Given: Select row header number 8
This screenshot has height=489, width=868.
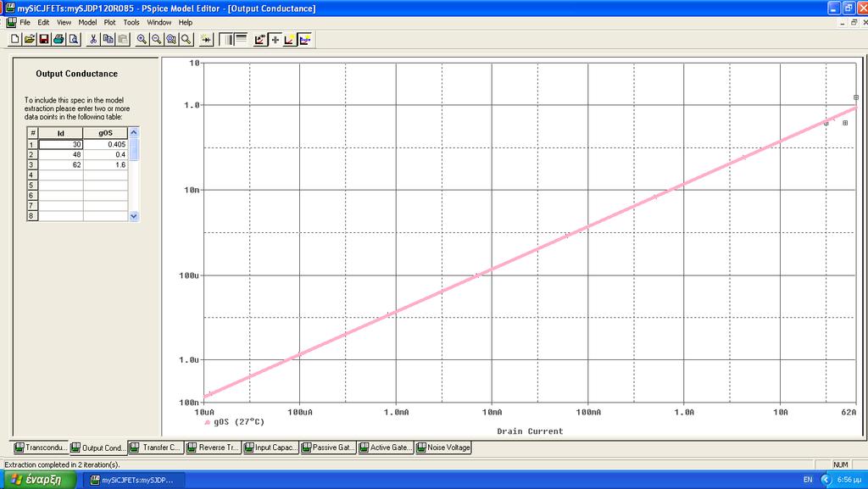Looking at the screenshot, I should 32,216.
